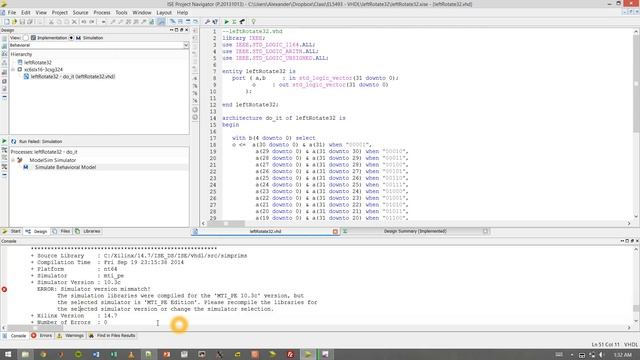The width and height of the screenshot is (640, 360).
Task: Click the Save toolbar icon
Action: point(22,22)
